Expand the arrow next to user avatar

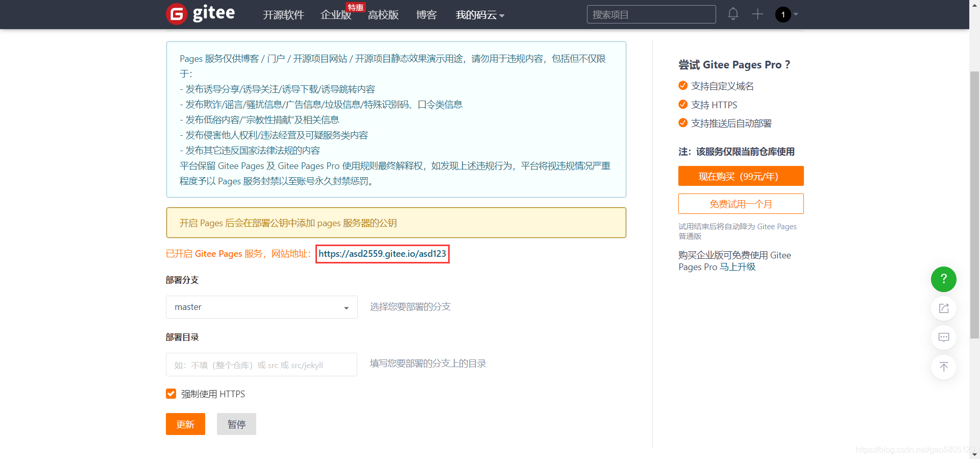(796, 14)
